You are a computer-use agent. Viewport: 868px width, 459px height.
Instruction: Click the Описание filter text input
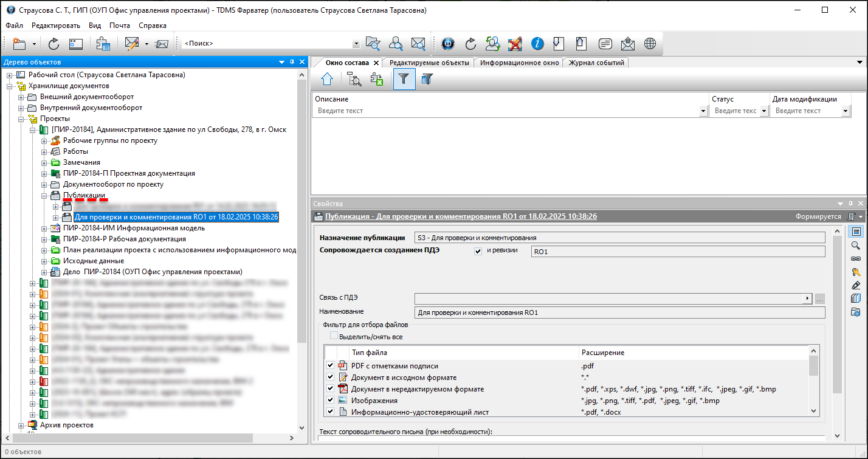click(507, 111)
